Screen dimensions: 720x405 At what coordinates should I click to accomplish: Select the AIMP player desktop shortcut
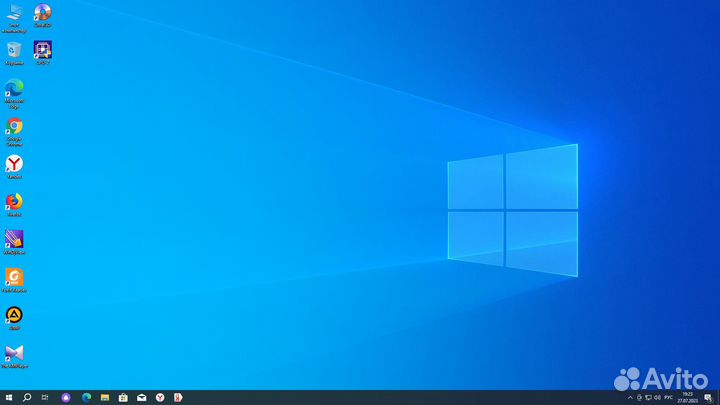click(x=14, y=318)
